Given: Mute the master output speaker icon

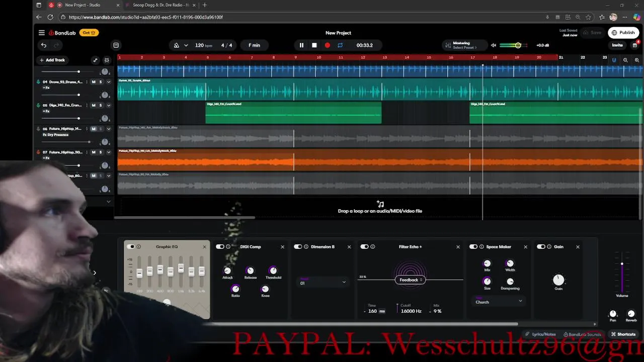Looking at the screenshot, I should coord(494,45).
